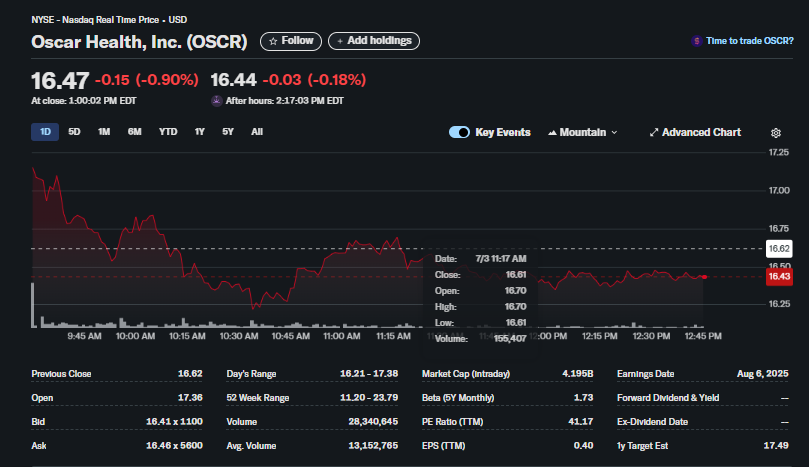Select the 1Y time range

(200, 132)
